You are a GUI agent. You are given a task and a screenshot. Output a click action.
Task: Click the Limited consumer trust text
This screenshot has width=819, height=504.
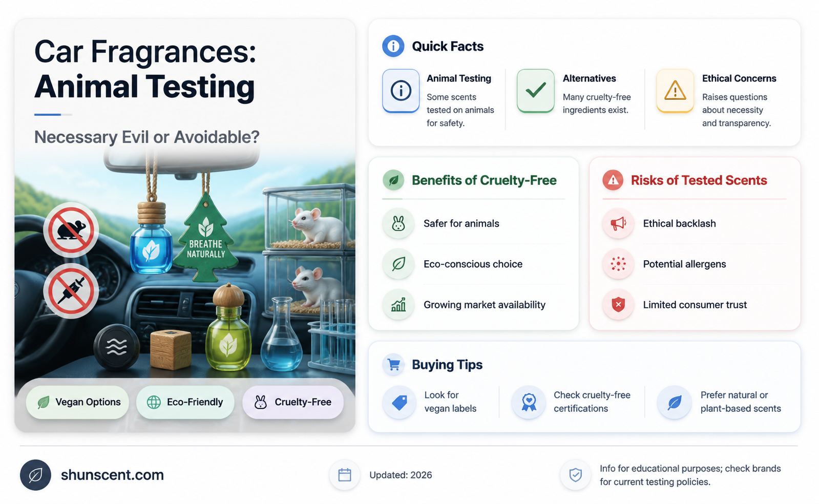tap(695, 305)
